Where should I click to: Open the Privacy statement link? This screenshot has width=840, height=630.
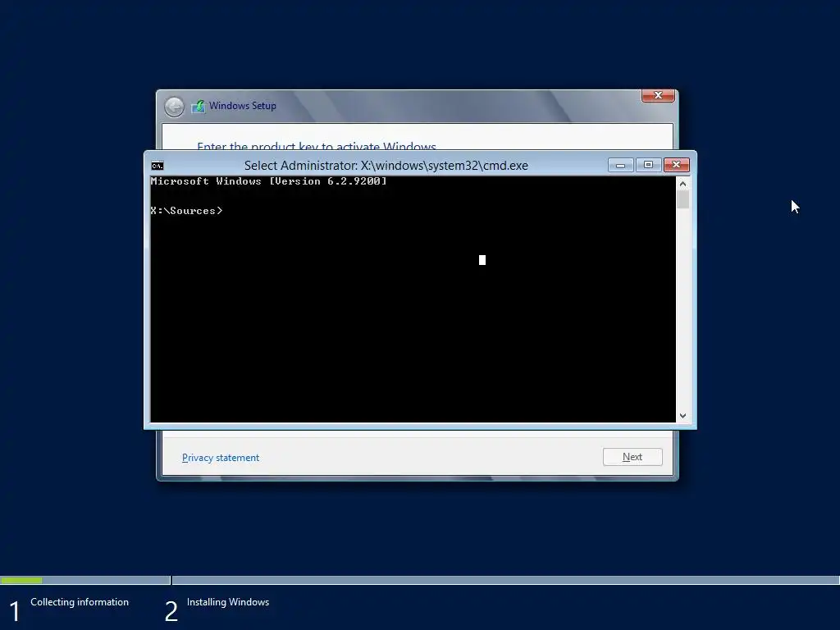(220, 458)
